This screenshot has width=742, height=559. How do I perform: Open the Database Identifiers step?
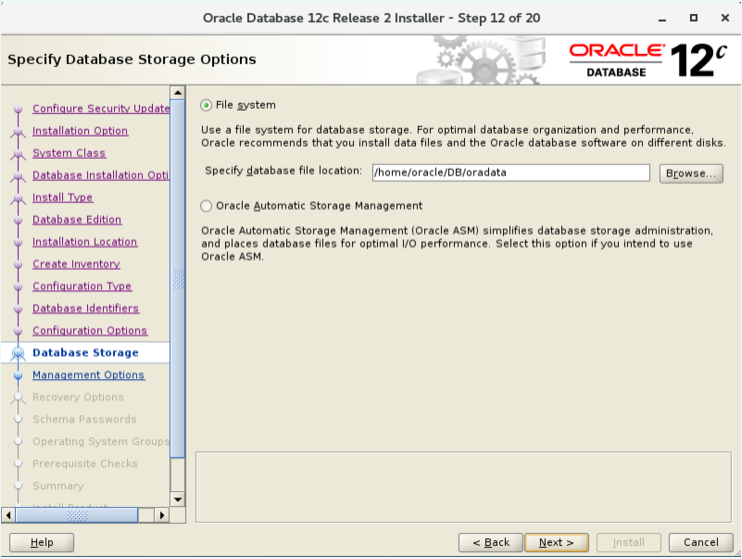pos(86,309)
